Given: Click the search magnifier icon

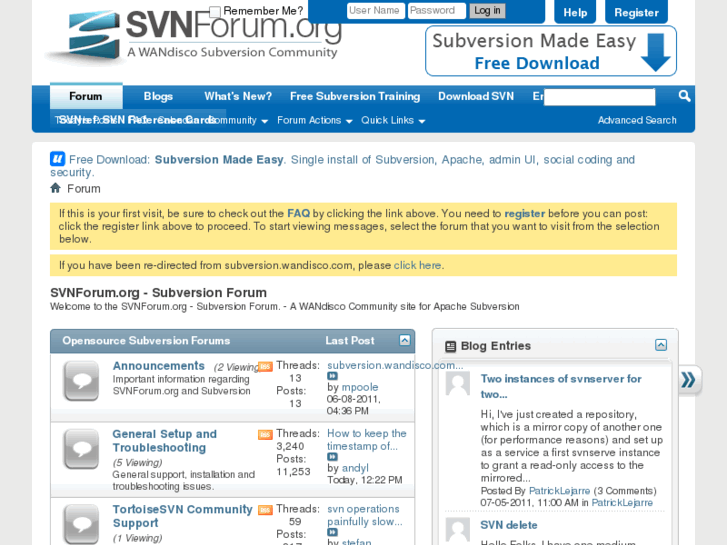Looking at the screenshot, I should (684, 96).
